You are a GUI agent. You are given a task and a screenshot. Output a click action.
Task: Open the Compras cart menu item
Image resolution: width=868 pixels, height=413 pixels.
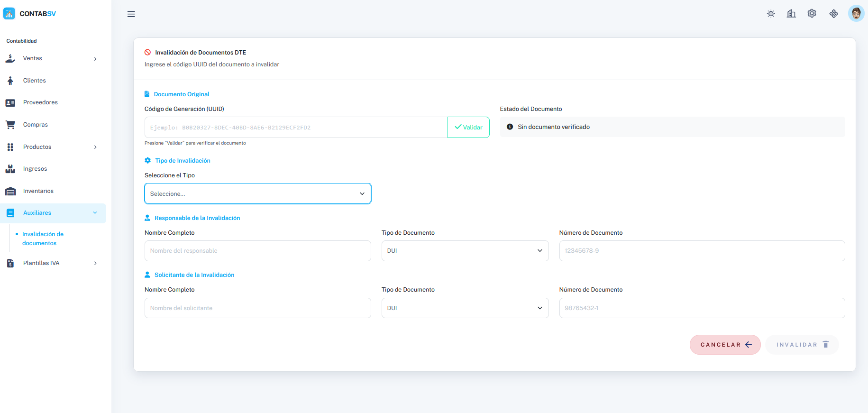[x=36, y=125]
